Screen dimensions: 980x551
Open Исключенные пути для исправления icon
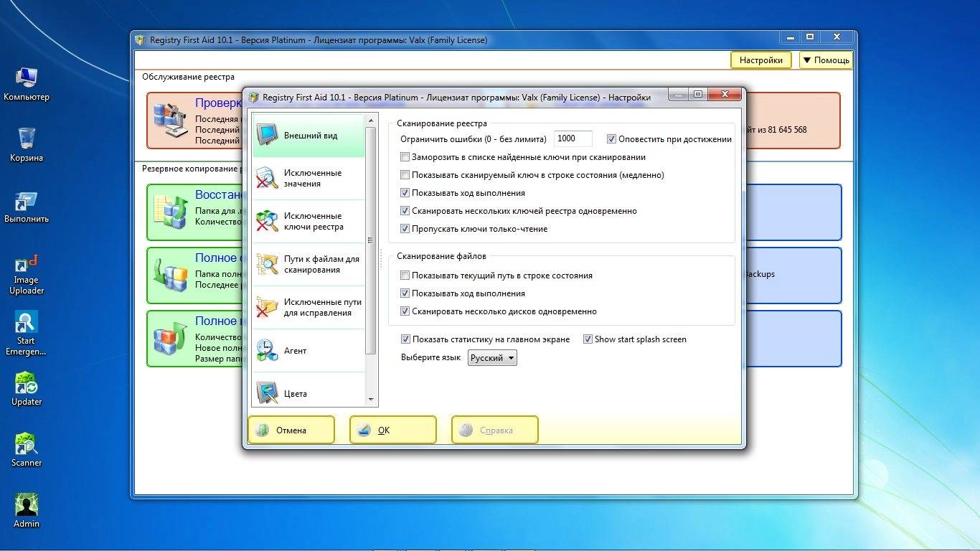coord(268,307)
